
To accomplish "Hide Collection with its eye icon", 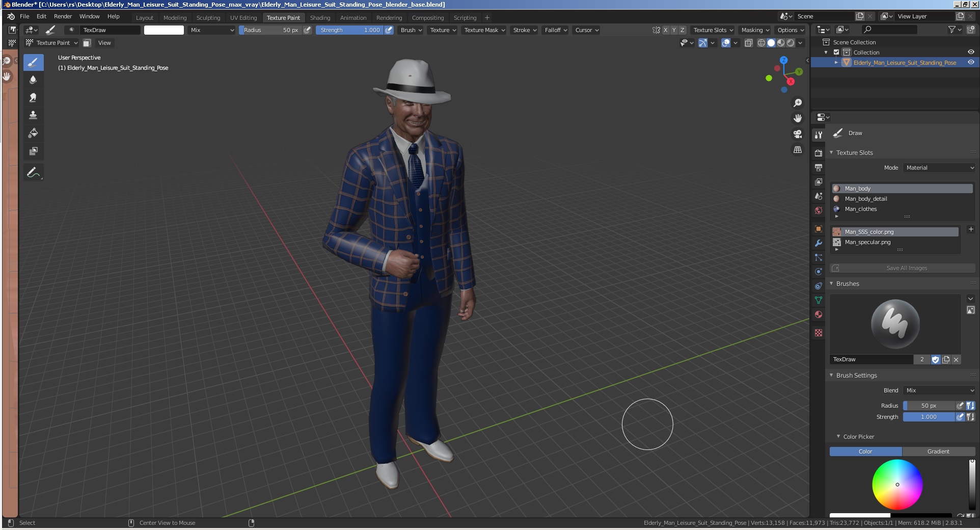I will [x=971, y=52].
